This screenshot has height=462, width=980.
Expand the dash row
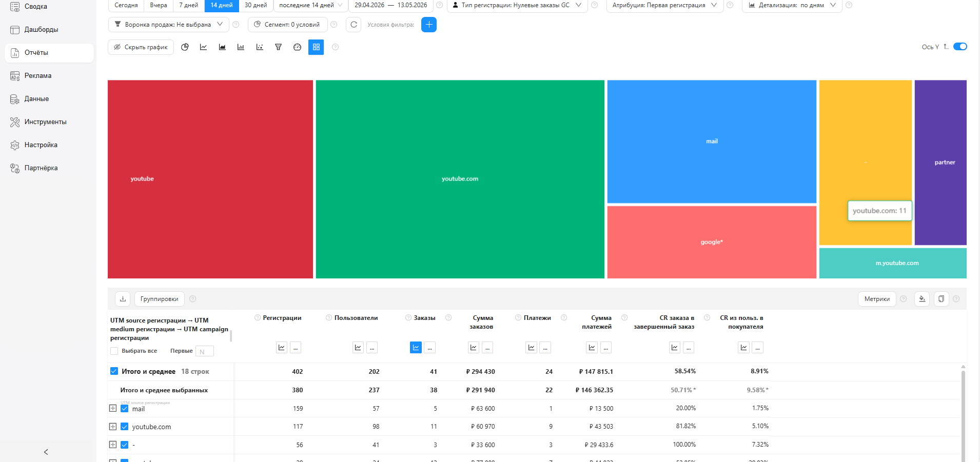pos(113,445)
